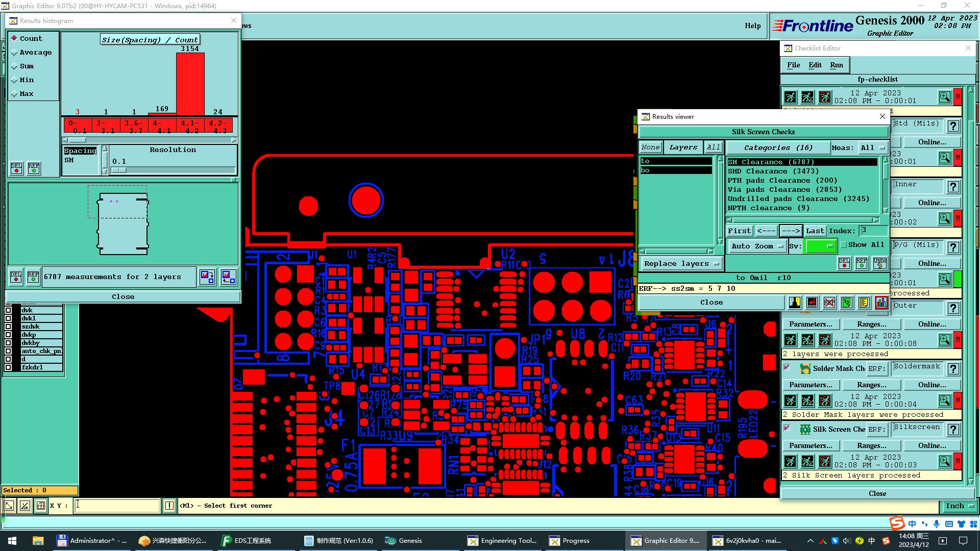
Task: Click third run icon in the Solder Mask check row
Action: click(825, 400)
